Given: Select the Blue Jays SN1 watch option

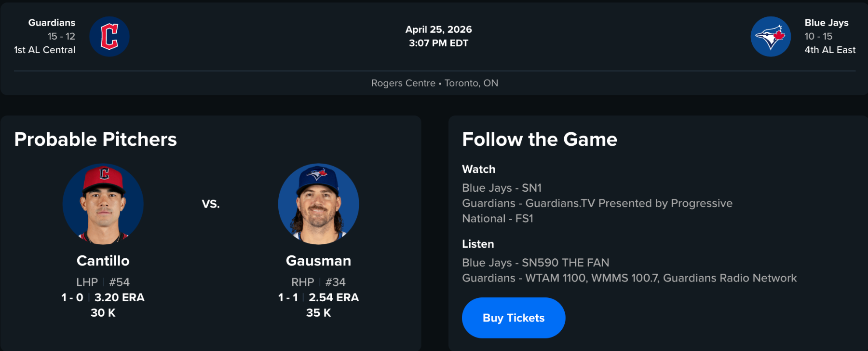Looking at the screenshot, I should 502,188.
